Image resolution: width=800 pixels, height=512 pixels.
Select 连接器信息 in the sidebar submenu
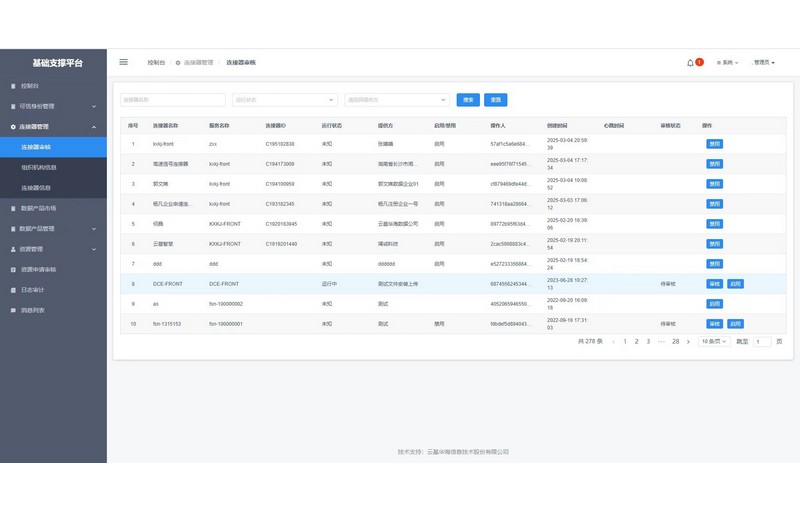point(37,188)
